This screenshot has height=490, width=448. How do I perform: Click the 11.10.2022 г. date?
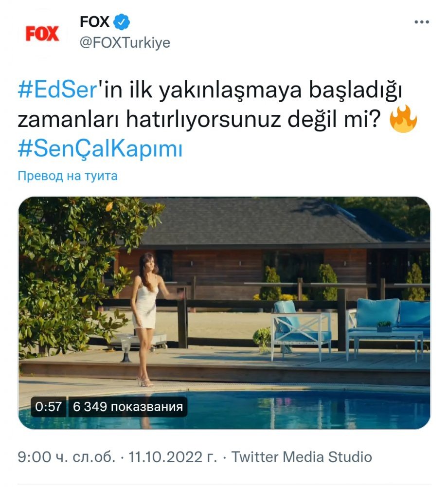[x=173, y=457]
